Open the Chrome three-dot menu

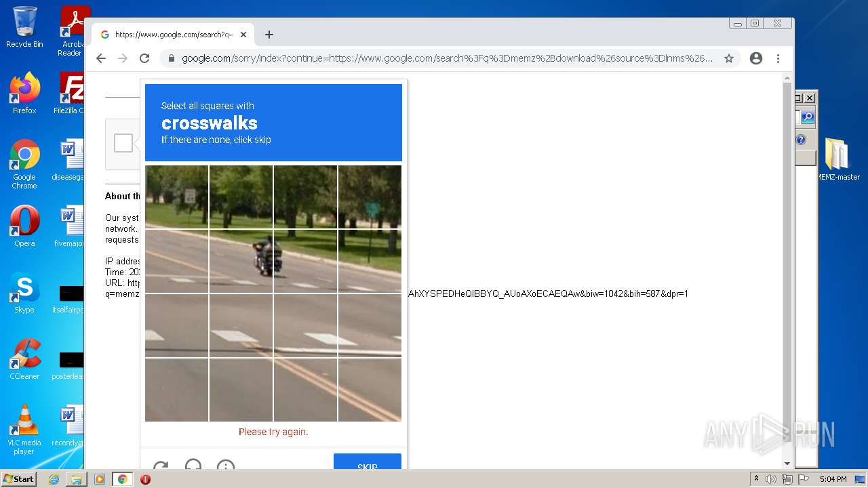[778, 58]
